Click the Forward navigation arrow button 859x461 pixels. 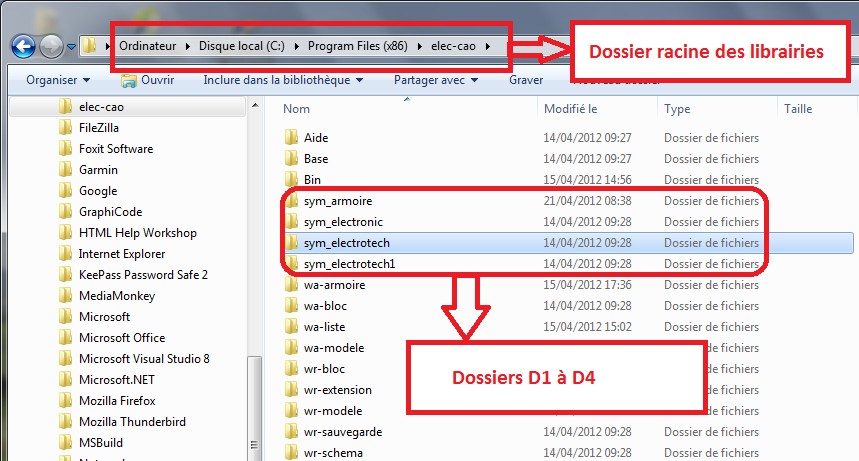[52, 46]
